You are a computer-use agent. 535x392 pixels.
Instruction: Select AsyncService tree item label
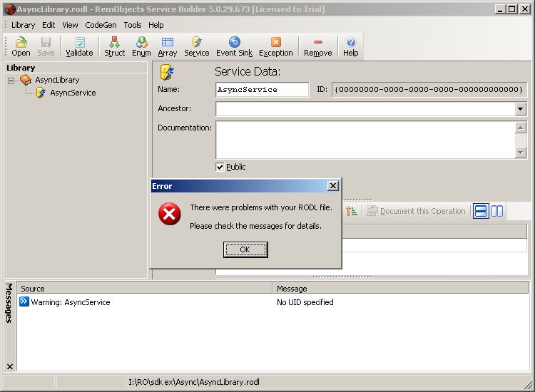pos(73,93)
